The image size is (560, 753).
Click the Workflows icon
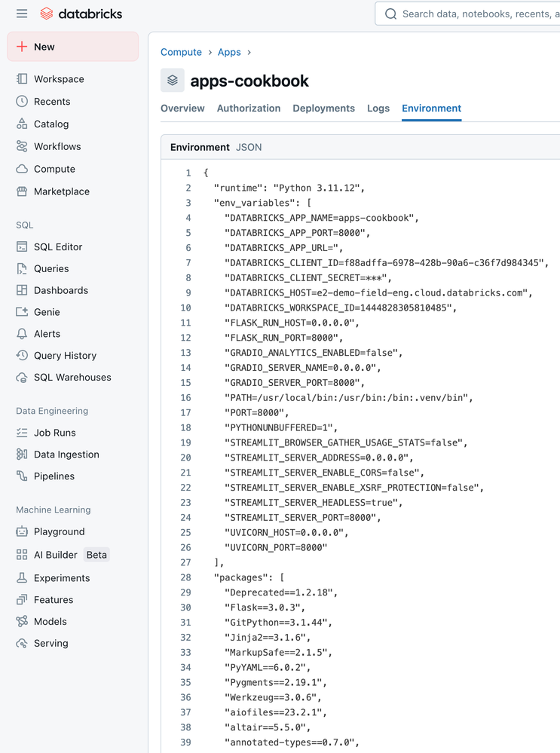pyautogui.click(x=22, y=146)
